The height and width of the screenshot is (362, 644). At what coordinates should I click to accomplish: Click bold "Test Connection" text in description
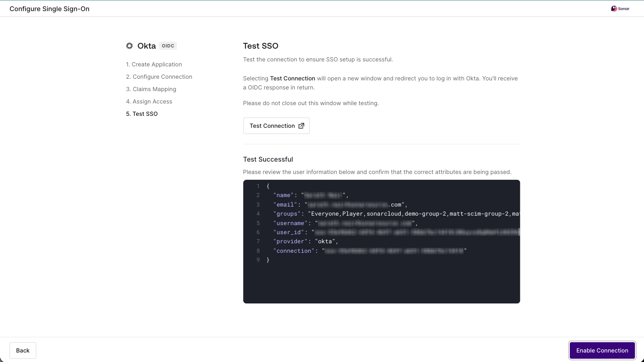293,78
